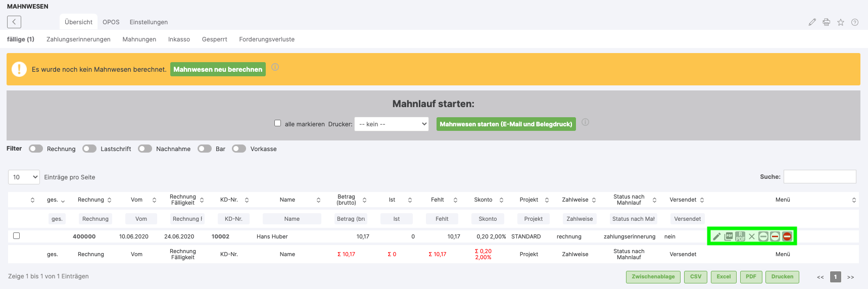Click the X icon in invoice row menu

tap(752, 236)
